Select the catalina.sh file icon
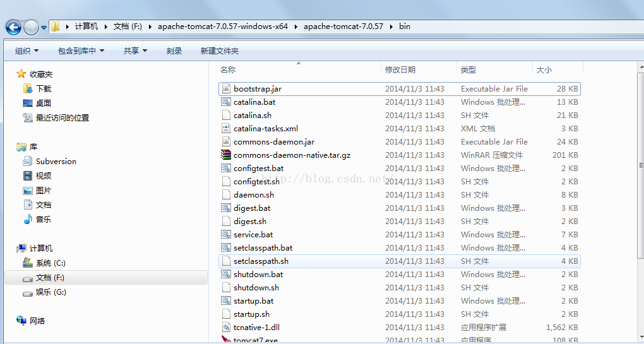 [226, 115]
